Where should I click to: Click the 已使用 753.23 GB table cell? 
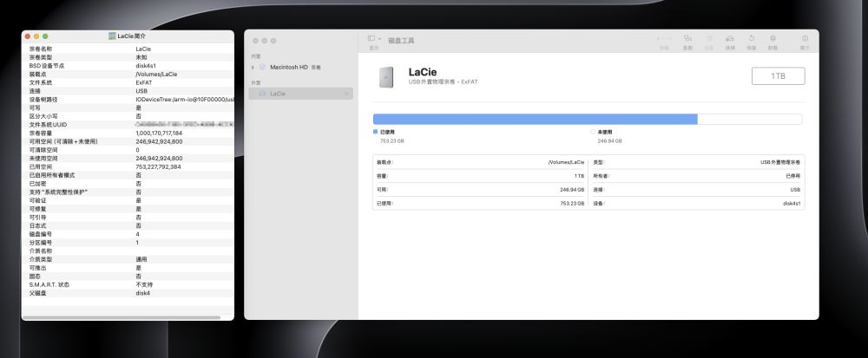tap(480, 204)
